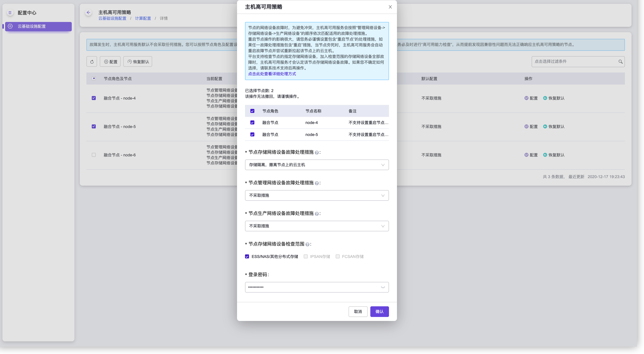The height and width of the screenshot is (354, 644).
Task: Click help icon next to 节点存储网络设备检查范围
Action: click(307, 244)
